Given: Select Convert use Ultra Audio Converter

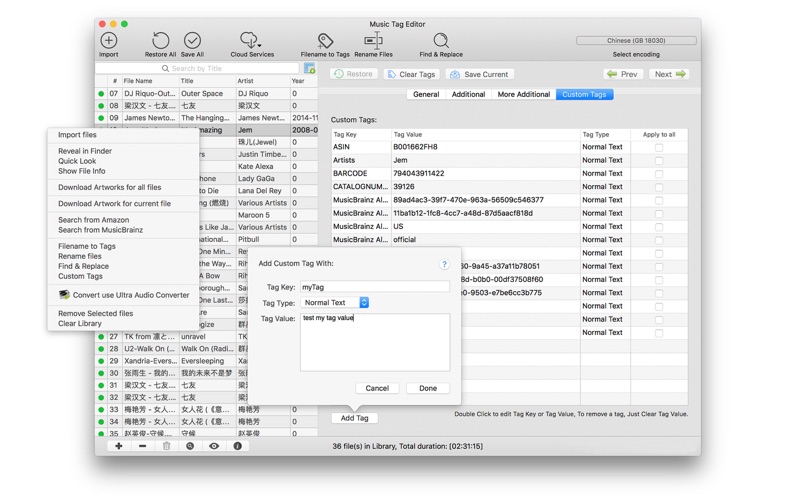Looking at the screenshot, I should 130,295.
